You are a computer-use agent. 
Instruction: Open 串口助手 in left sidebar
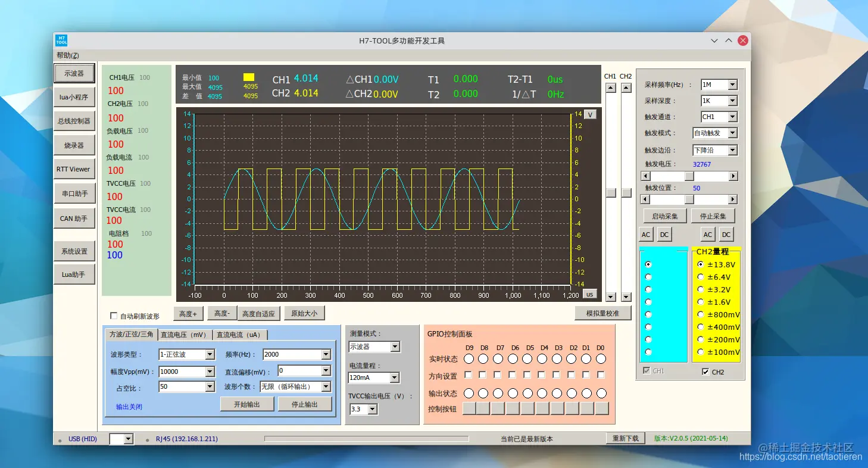pyautogui.click(x=74, y=194)
